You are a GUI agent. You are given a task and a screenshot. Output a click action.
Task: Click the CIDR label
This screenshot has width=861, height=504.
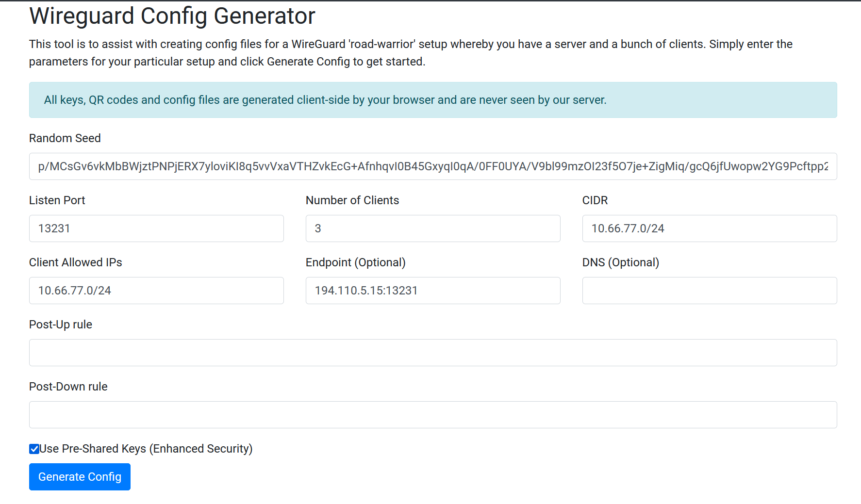(595, 200)
